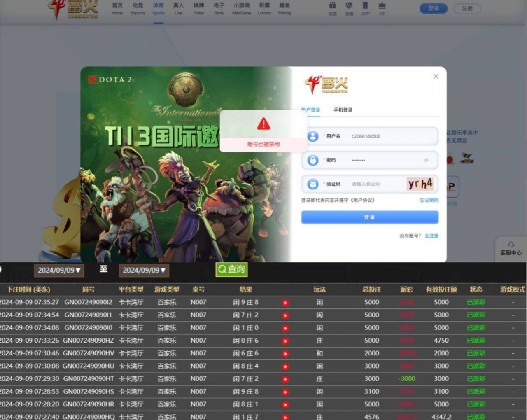Click the header 注册 button

[467, 8]
